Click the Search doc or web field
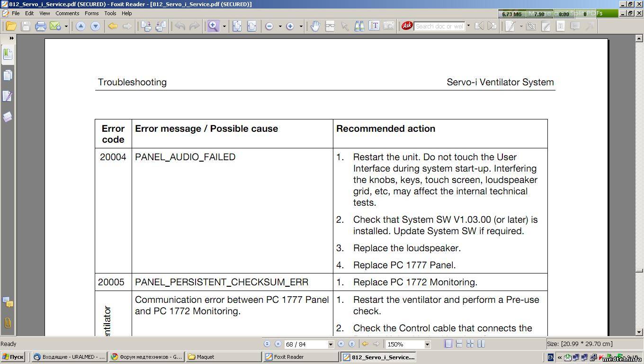 point(439,26)
